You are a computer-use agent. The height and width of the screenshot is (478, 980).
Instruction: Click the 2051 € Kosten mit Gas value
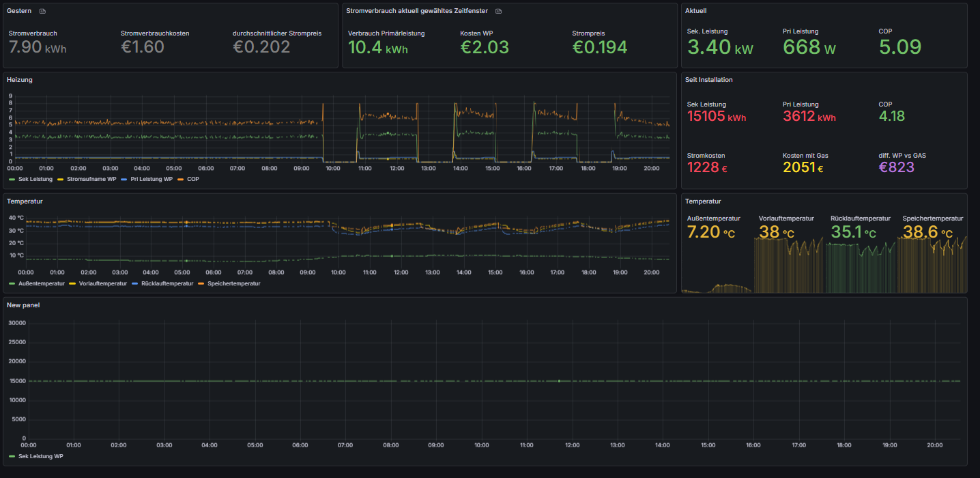803,167
